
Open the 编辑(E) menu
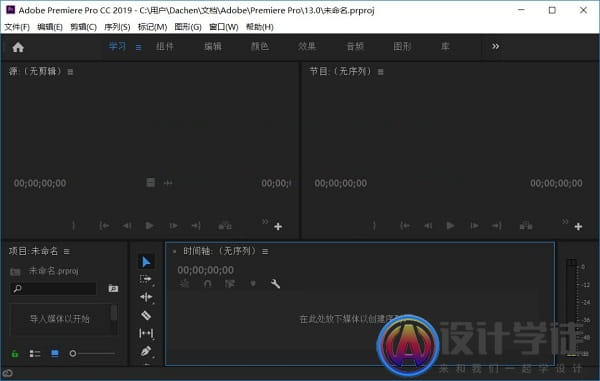coord(50,27)
